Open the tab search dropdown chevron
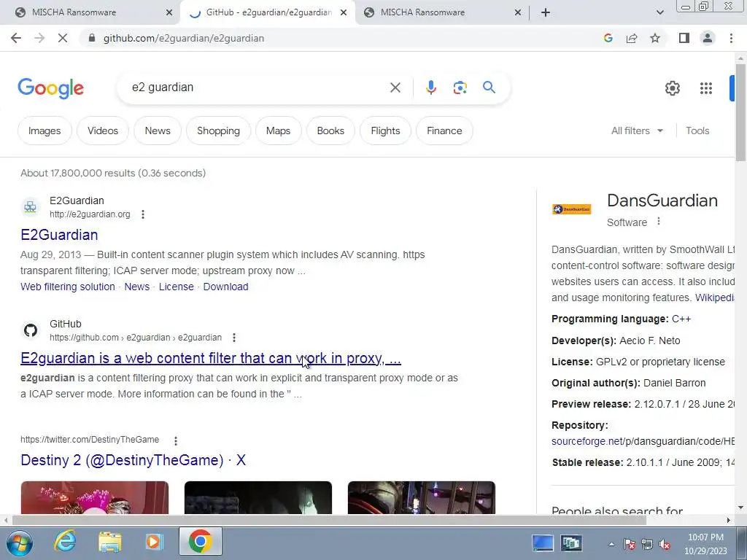Viewport: 747px width, 560px height. (659, 12)
